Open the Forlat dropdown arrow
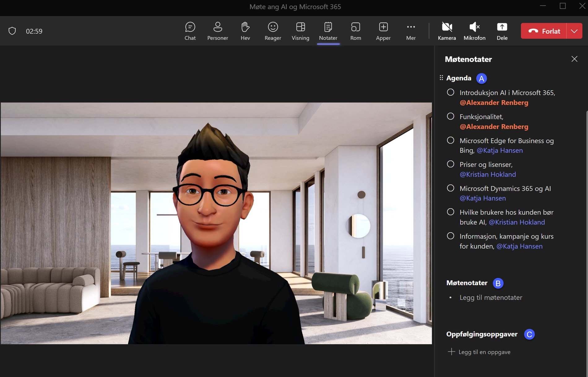588x377 pixels. (574, 31)
